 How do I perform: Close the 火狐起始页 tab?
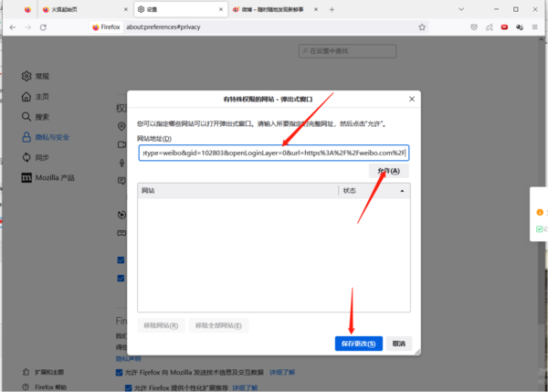126,9
